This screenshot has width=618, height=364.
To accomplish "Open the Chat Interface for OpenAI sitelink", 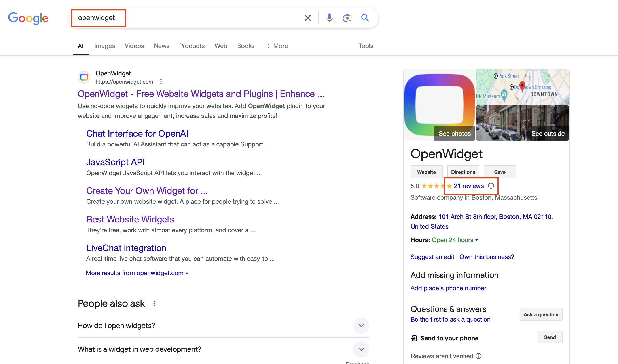I will [x=137, y=134].
